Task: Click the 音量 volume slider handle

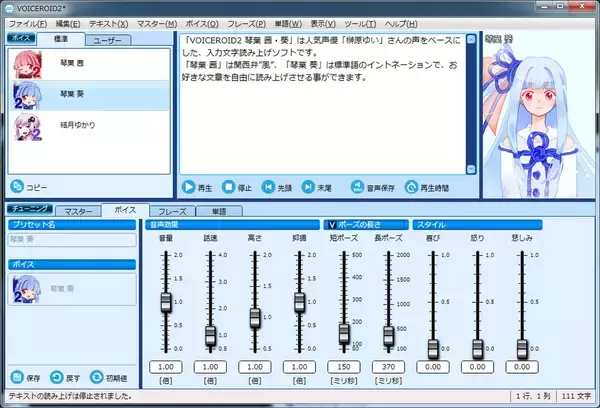Action: click(166, 301)
